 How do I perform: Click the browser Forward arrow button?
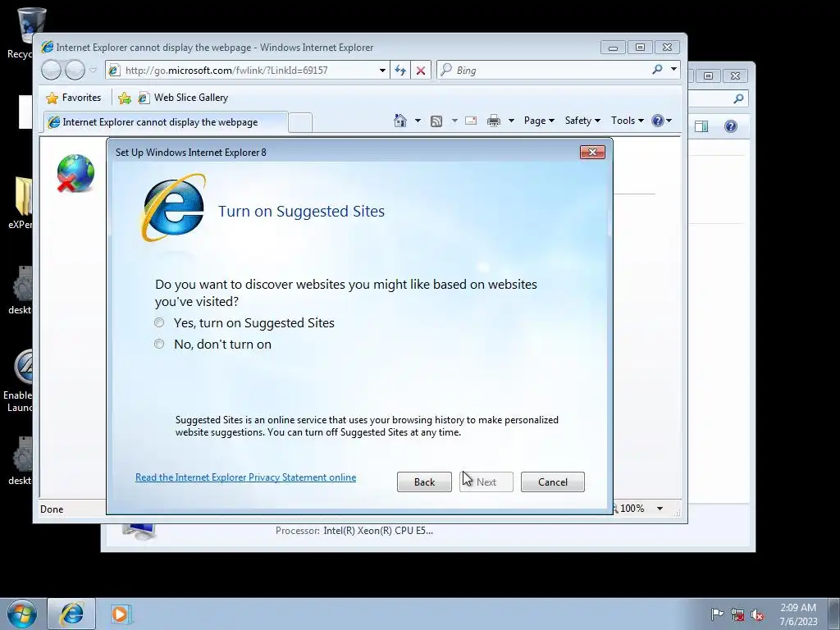click(x=75, y=71)
